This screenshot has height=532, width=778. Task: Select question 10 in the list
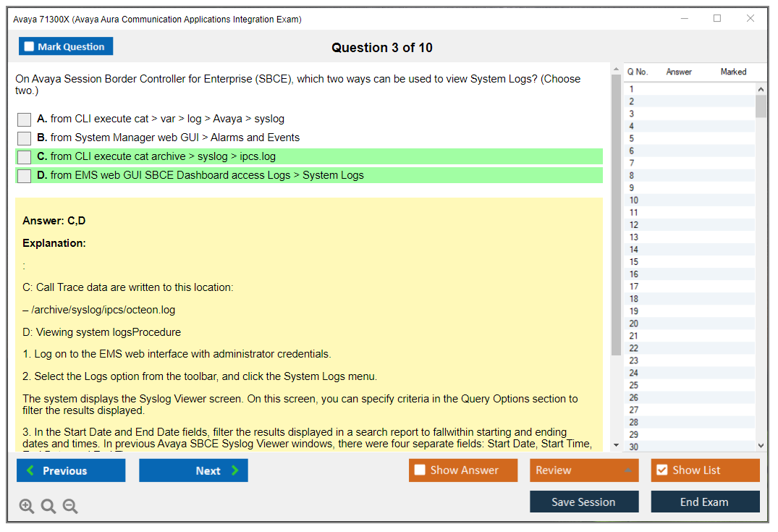634,200
